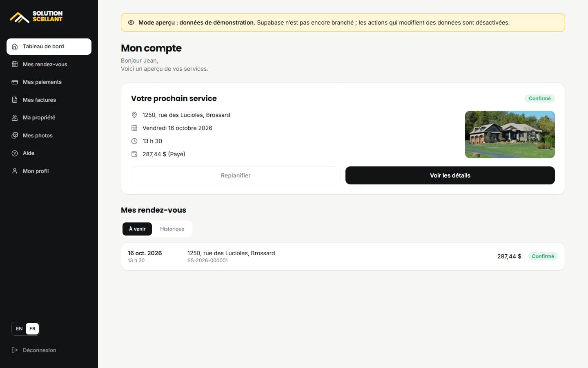Screen dimensions: 588x368
Task: Click the Confirmé badge in the appointment row
Action: point(543,256)
